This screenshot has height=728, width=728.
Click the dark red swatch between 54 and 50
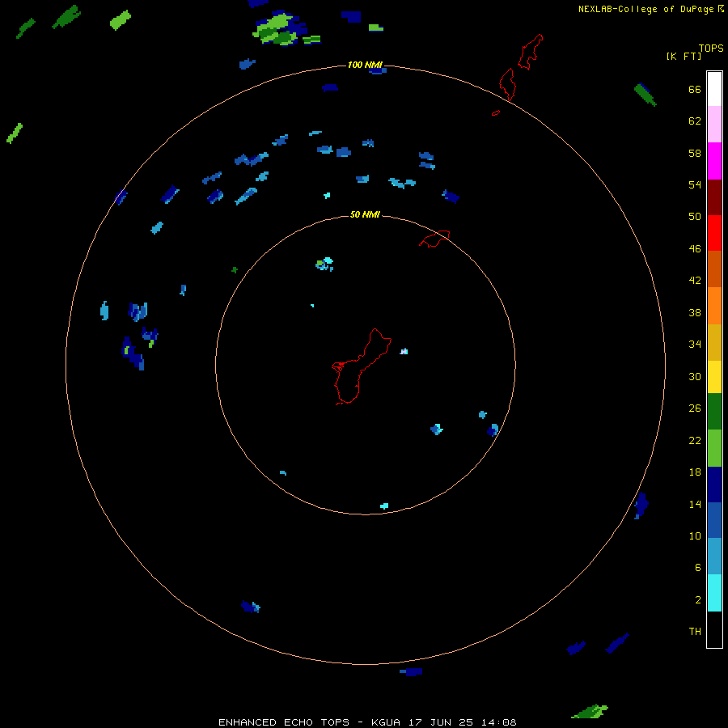714,197
